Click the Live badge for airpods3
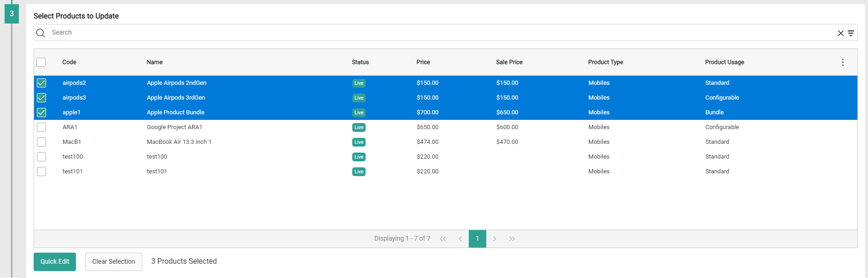Image resolution: width=868 pixels, height=278 pixels. (359, 98)
